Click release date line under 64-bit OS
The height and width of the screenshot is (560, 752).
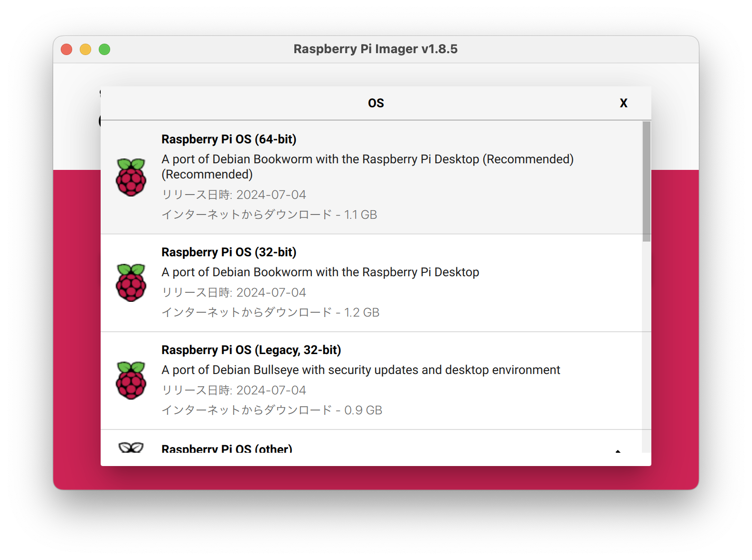tap(234, 195)
